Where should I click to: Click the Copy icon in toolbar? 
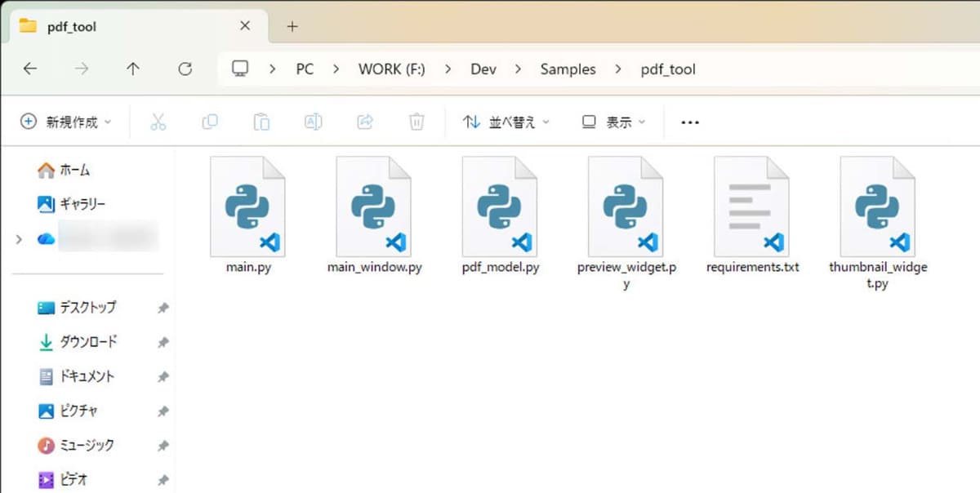pyautogui.click(x=210, y=122)
